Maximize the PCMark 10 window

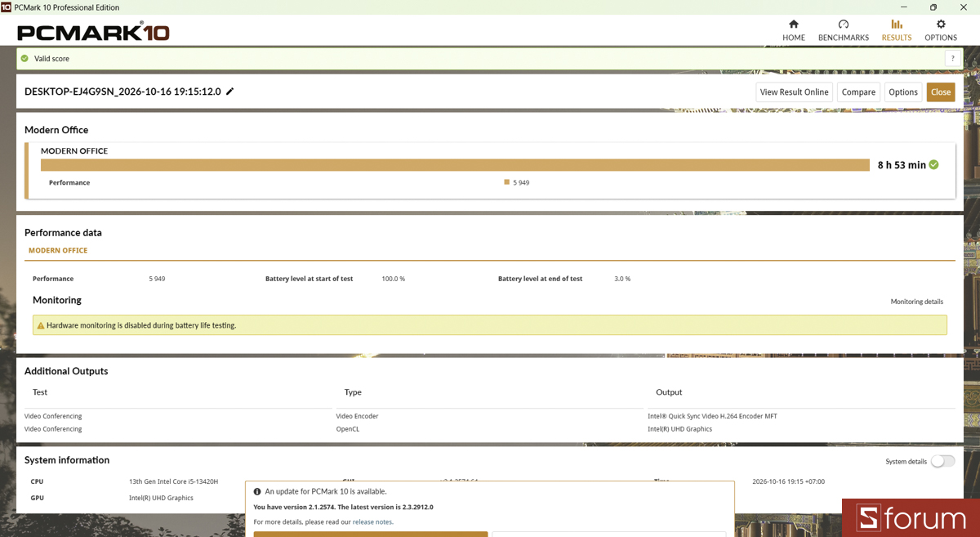[933, 7]
